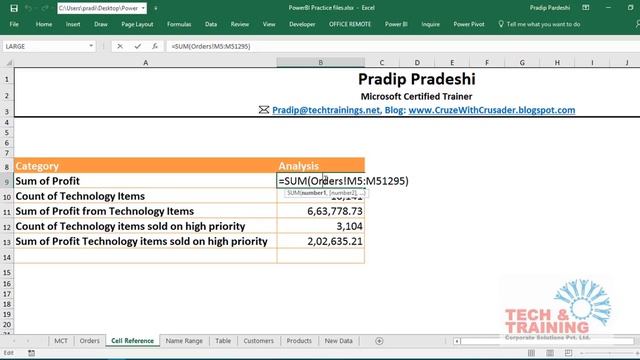Click the Select All corner triangle
640x360 pixels.
coord(8,62)
